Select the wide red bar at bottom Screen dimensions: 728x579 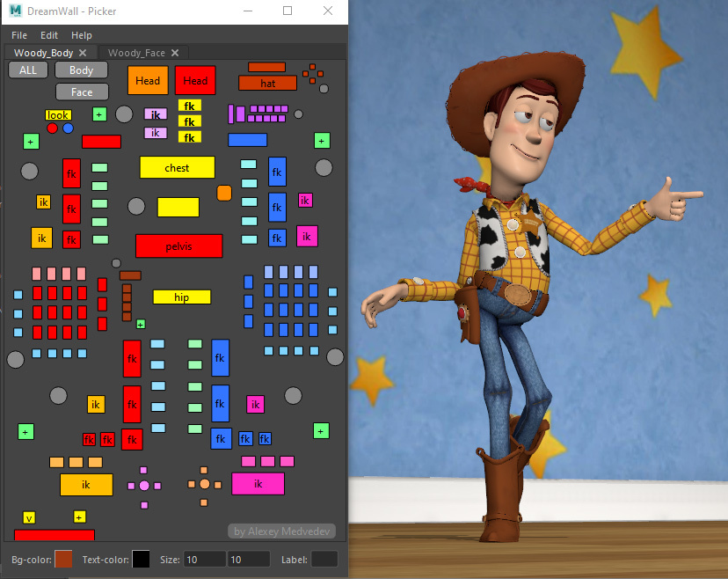tap(55, 535)
